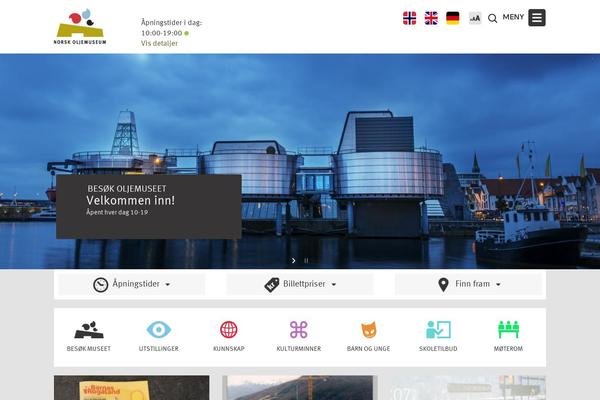This screenshot has height=400, width=600.
Task: Pause the hero slideshow
Action: tap(306, 261)
